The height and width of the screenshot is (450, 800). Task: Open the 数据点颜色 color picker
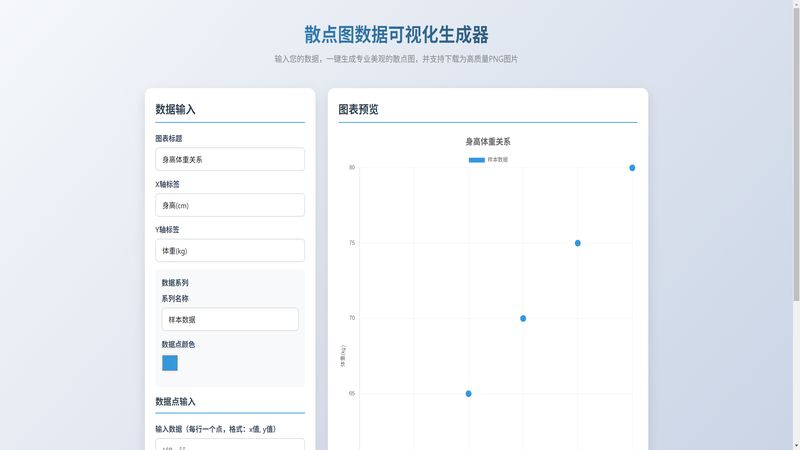[x=170, y=363]
